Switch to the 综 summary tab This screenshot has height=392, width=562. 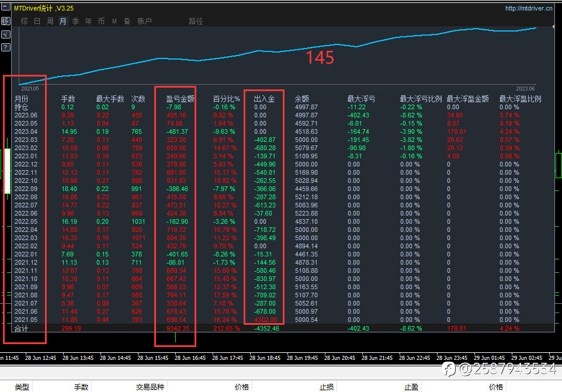pyautogui.click(x=25, y=21)
